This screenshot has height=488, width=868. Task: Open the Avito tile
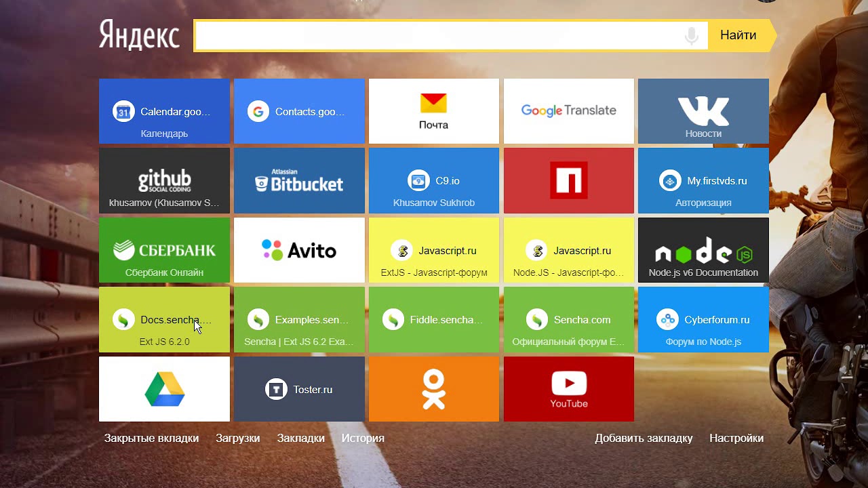tap(299, 250)
